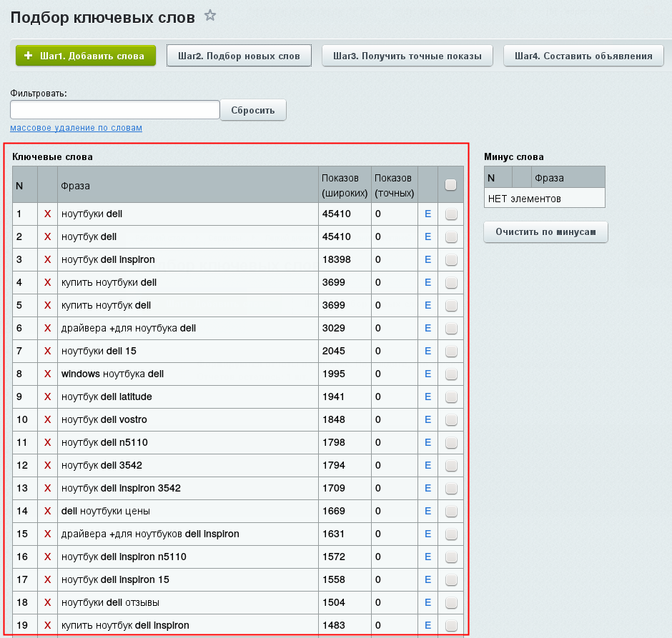Edit "ноутбук dell inspiron 3542" E icon
The width and height of the screenshot is (672, 638).
428,488
